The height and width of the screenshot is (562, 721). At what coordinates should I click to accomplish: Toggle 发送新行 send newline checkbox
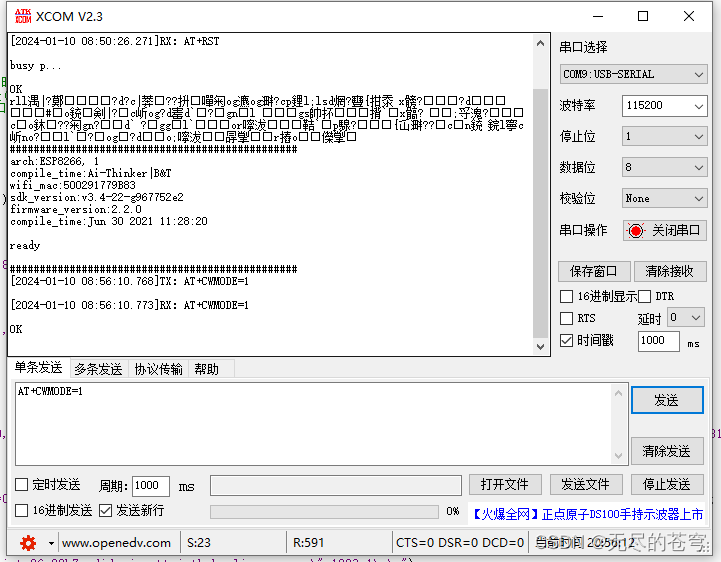(106, 510)
